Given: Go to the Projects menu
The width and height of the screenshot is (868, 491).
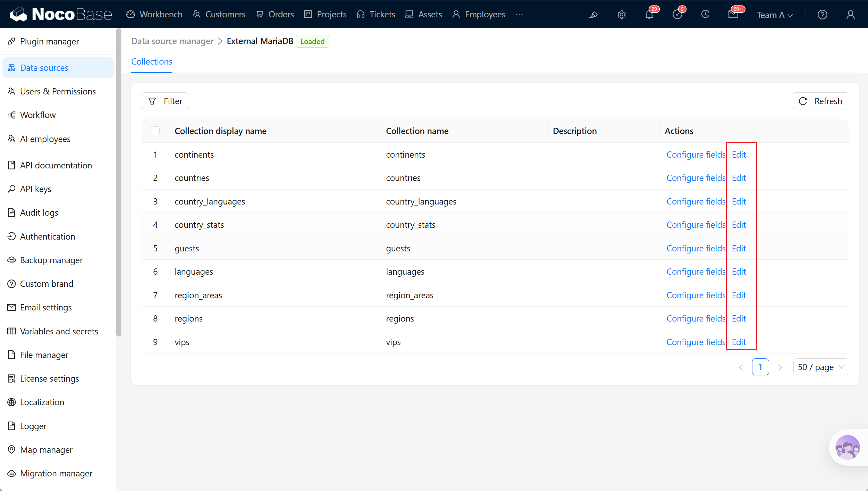Looking at the screenshot, I should pos(325,14).
